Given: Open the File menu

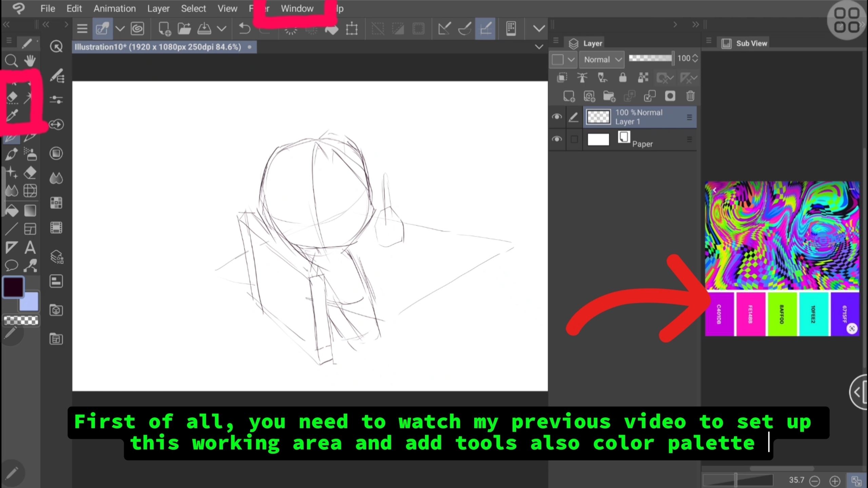Looking at the screenshot, I should pyautogui.click(x=48, y=8).
